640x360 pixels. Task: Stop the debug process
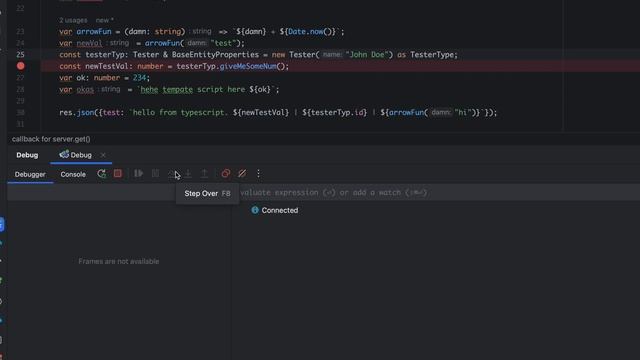pyautogui.click(x=118, y=173)
